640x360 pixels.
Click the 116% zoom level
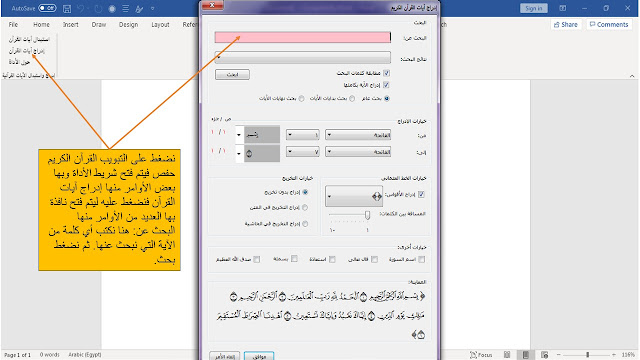coord(629,355)
